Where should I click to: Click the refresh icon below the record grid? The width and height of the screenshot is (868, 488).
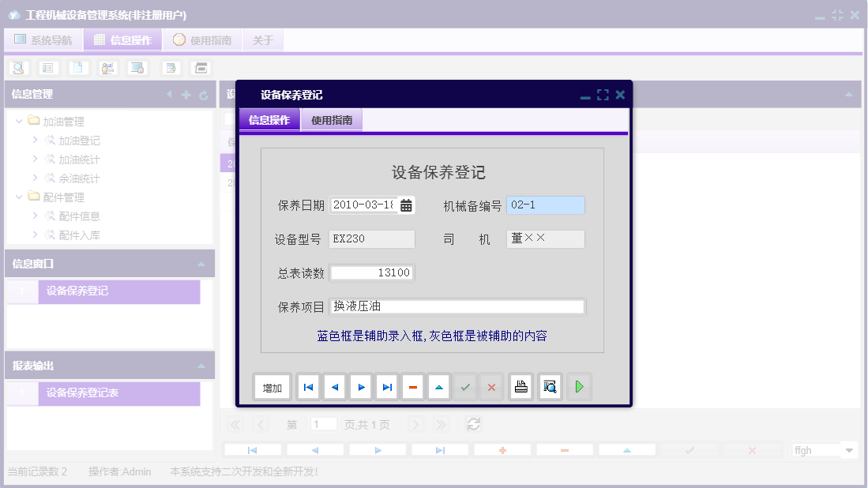coord(472,424)
